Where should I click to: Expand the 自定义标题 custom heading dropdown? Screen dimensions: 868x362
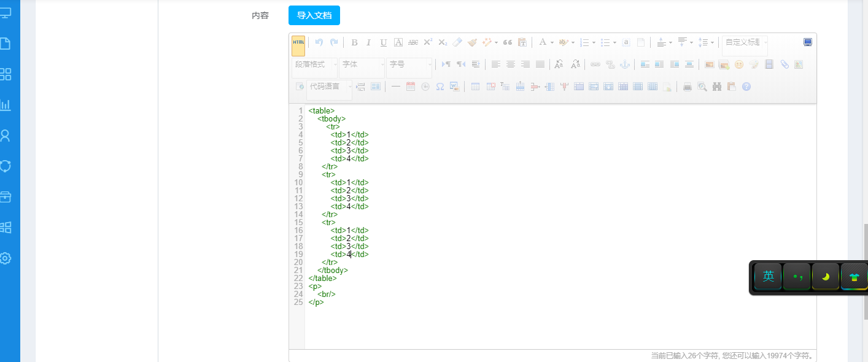tap(745, 42)
